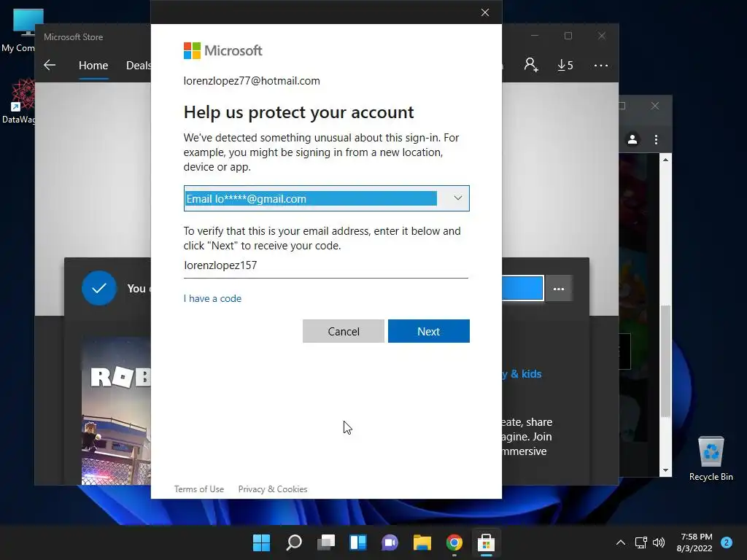Click the Microsoft logo in the dialog

pyautogui.click(x=222, y=50)
